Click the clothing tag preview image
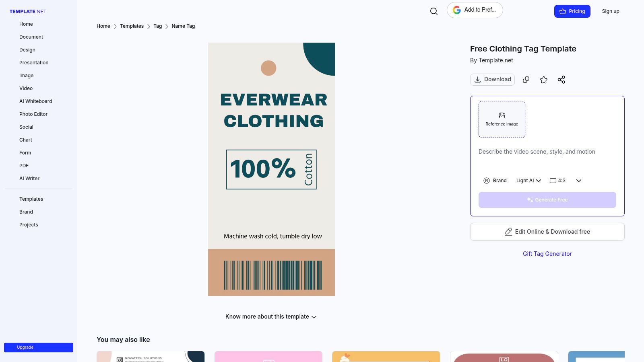Image resolution: width=644 pixels, height=362 pixels. [271, 169]
